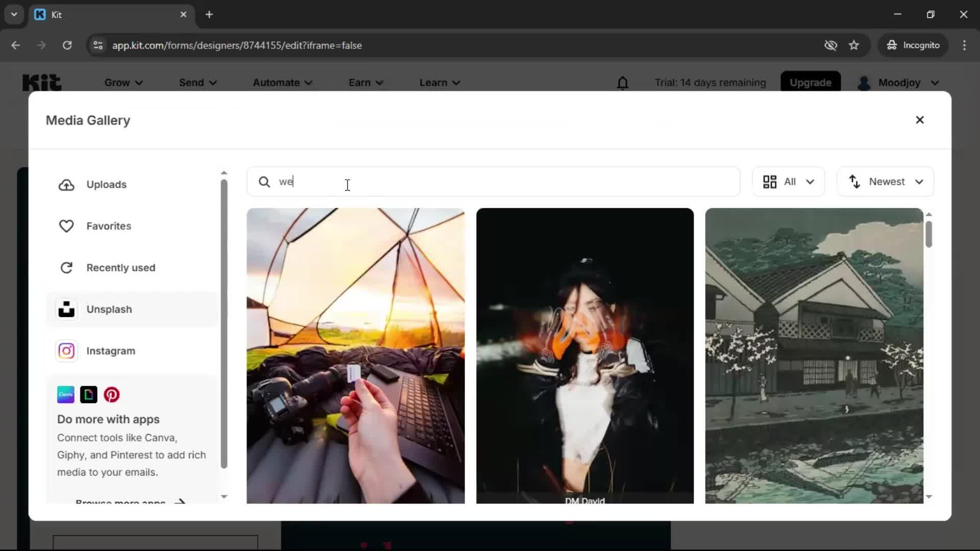Viewport: 980px width, 551px height.
Task: Bookmark this page with the star icon
Action: [x=854, y=45]
